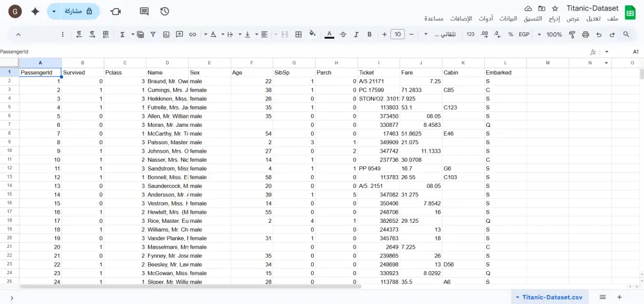Decrease font size with minus button
Screen dimensions: 644x304
(x=411, y=35)
